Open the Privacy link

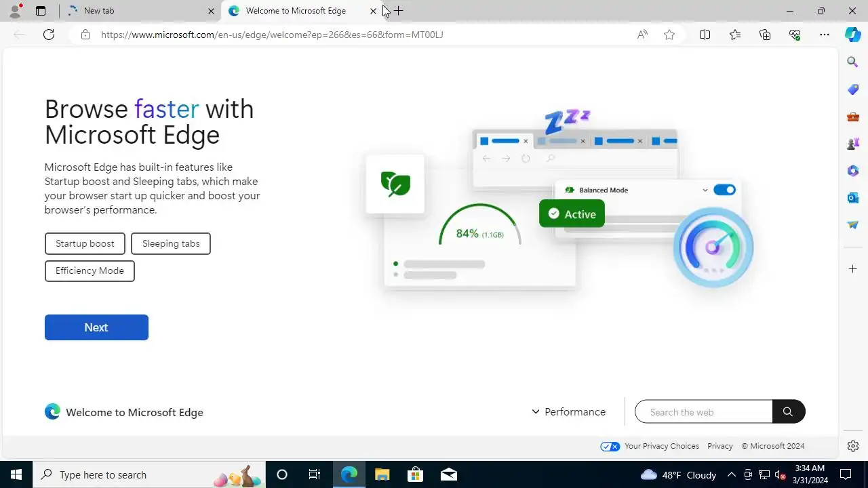719,446
